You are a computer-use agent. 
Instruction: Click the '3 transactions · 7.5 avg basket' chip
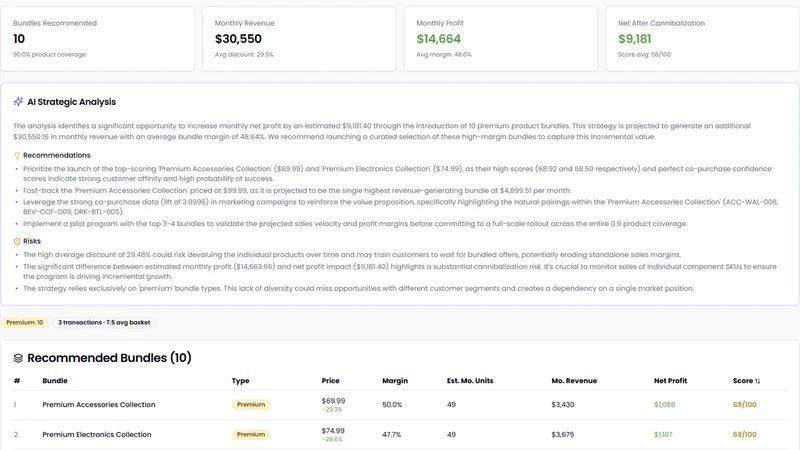click(x=104, y=322)
